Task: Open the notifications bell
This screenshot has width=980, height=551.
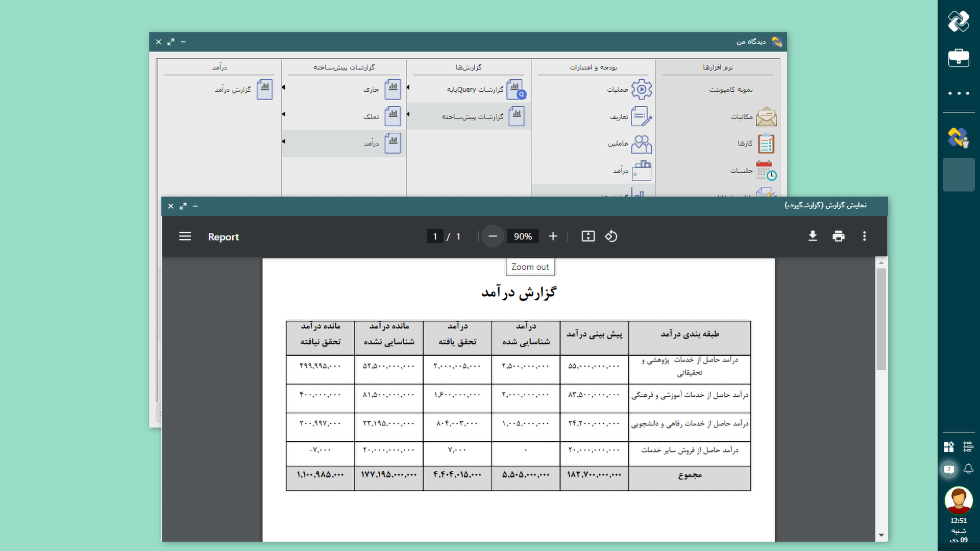Action: pyautogui.click(x=968, y=469)
